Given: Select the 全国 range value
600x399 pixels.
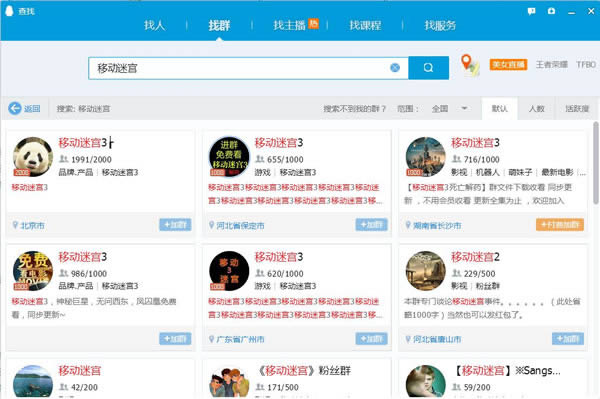Looking at the screenshot, I should 440,109.
